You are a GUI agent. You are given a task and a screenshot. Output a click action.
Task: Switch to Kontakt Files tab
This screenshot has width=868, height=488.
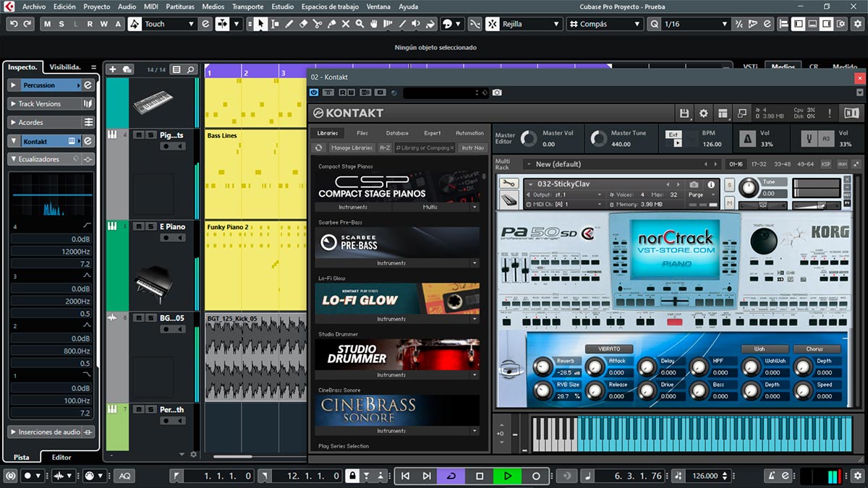point(362,133)
